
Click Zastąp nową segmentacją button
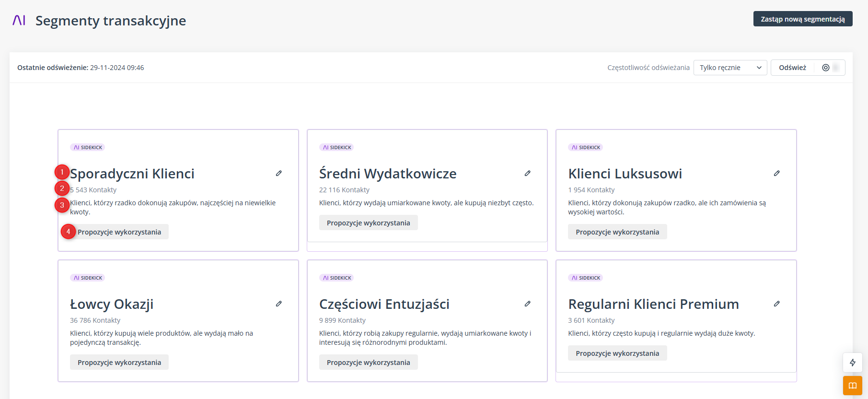click(x=803, y=19)
